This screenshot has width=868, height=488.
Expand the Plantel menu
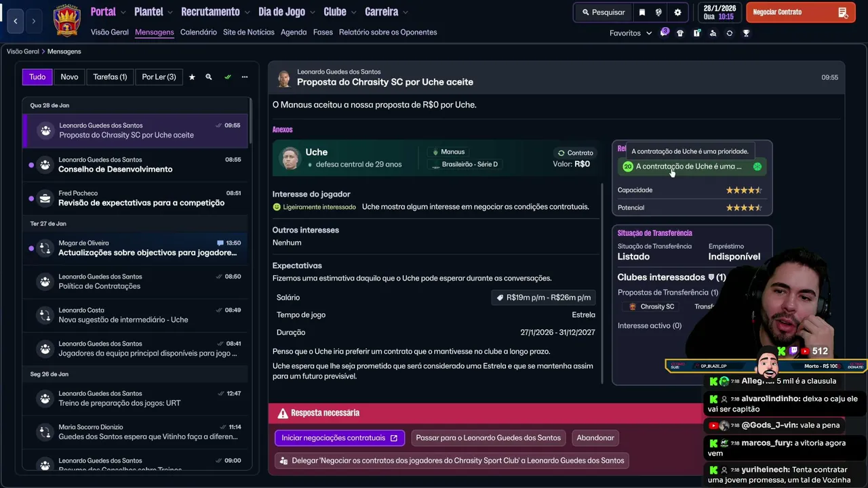pos(153,12)
